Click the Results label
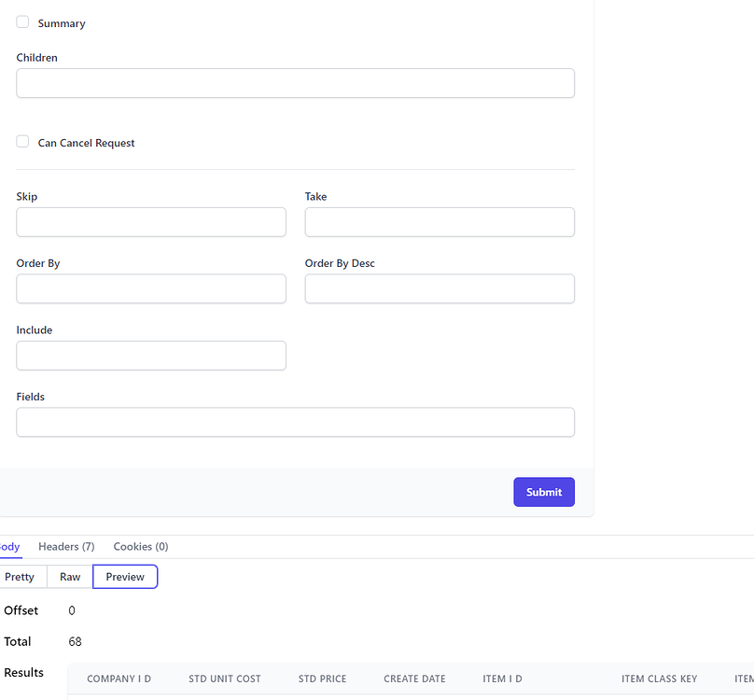The height and width of the screenshot is (700, 754). (x=23, y=673)
